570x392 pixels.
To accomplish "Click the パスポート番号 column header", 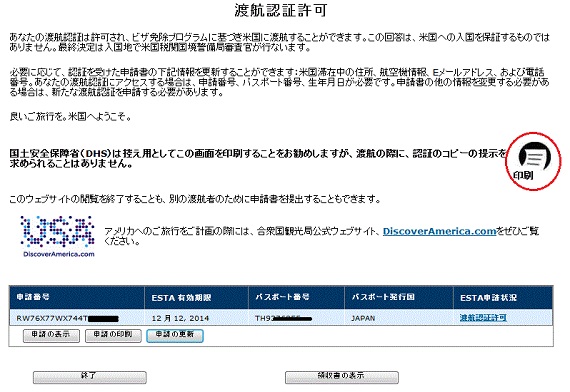I will pyautogui.click(x=296, y=297).
